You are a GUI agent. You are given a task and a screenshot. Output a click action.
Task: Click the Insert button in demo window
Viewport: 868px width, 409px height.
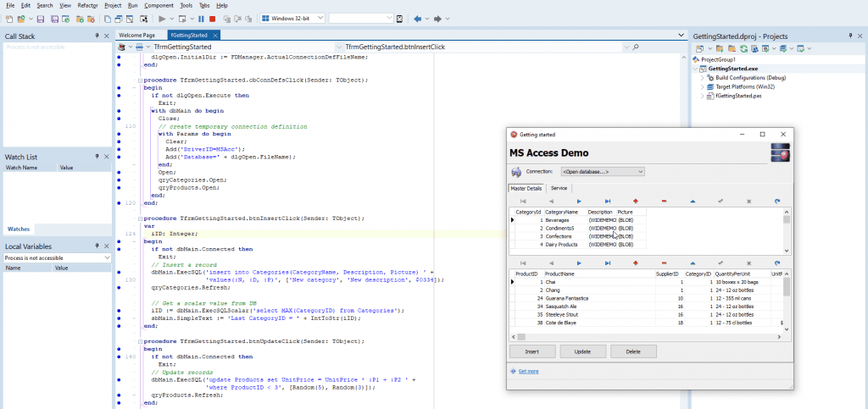(532, 351)
